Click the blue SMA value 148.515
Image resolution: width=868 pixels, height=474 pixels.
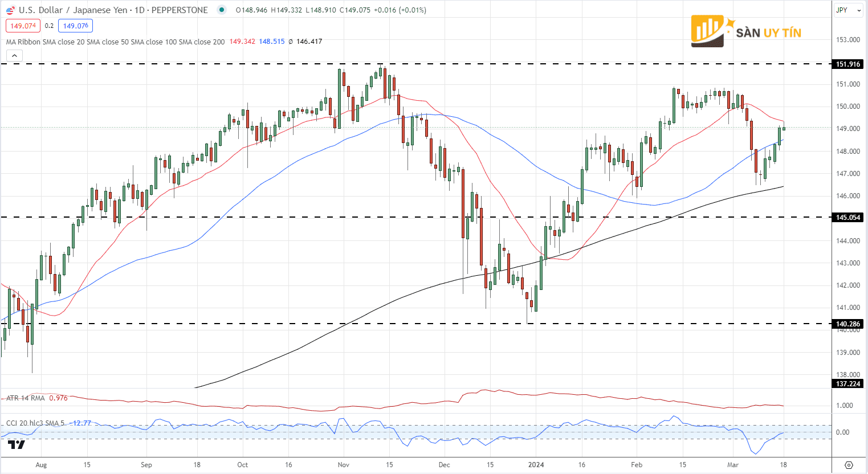coord(272,42)
